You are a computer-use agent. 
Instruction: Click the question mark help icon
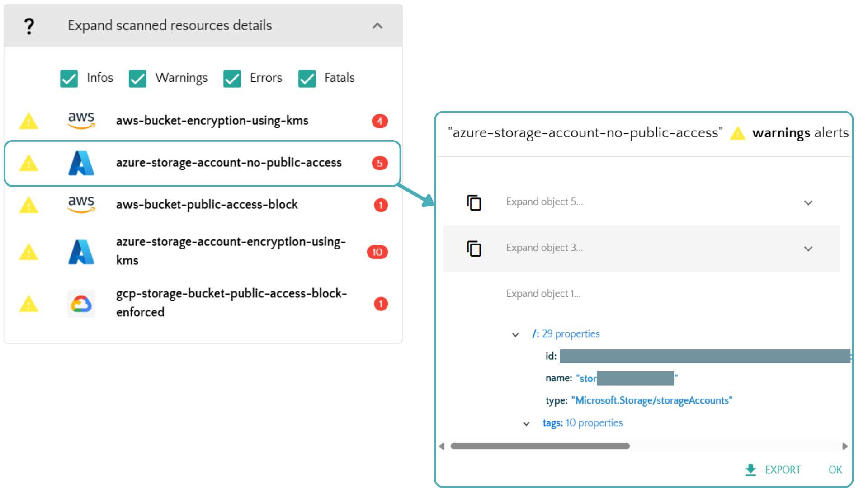click(x=29, y=26)
